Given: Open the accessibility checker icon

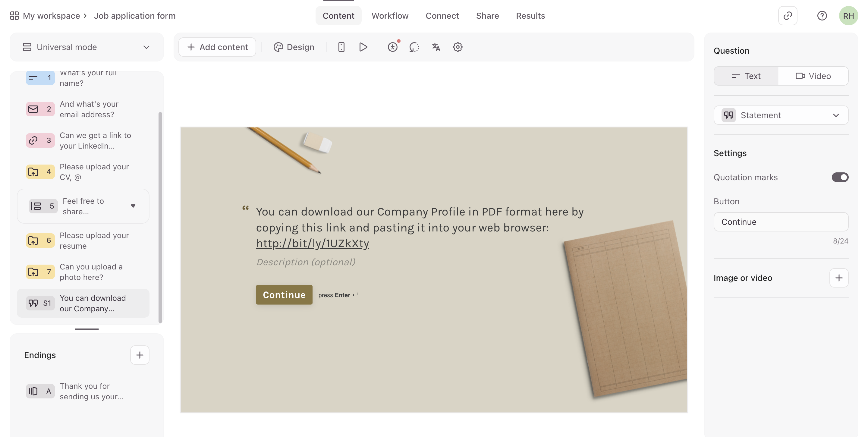Looking at the screenshot, I should 392,47.
